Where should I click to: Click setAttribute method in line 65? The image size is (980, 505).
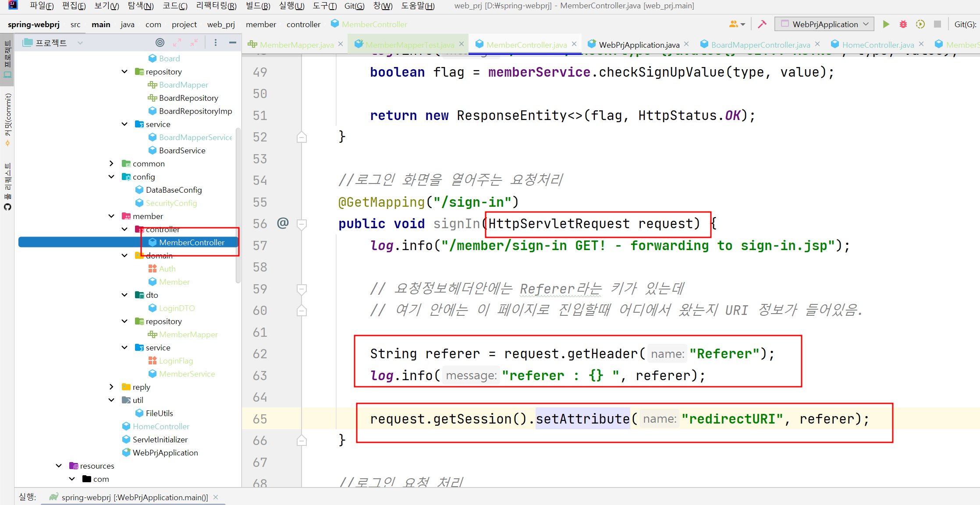click(582, 419)
